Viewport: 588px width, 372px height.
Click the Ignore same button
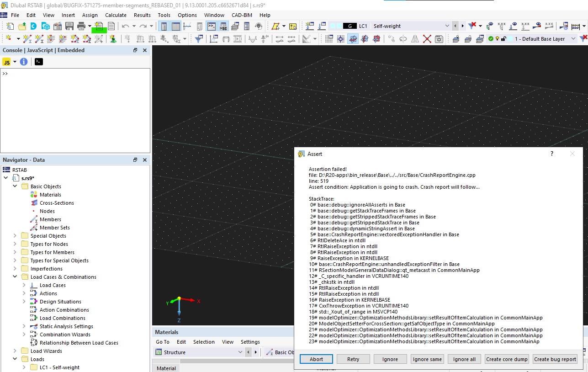click(427, 359)
